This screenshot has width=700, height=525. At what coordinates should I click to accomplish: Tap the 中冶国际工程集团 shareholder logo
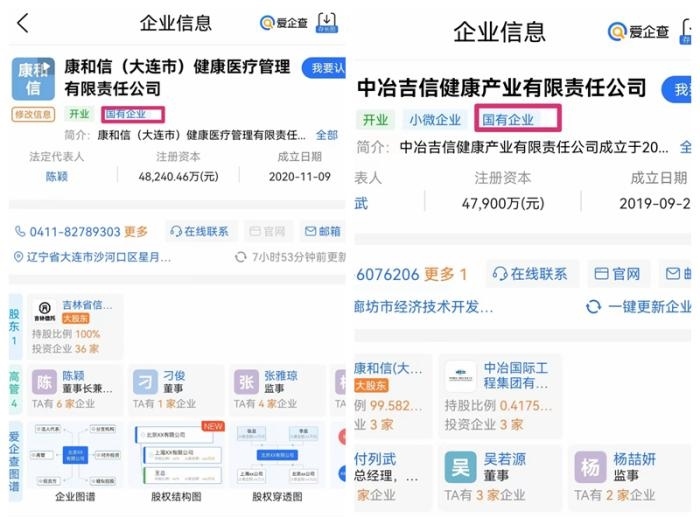click(x=461, y=377)
